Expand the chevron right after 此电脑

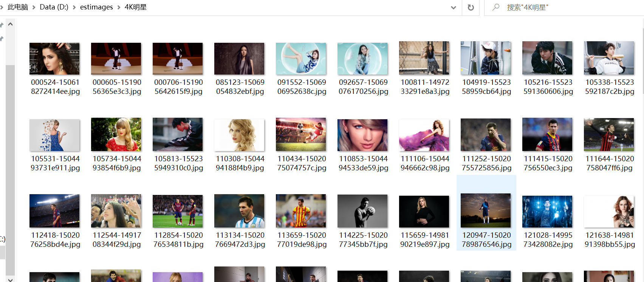[x=34, y=8]
